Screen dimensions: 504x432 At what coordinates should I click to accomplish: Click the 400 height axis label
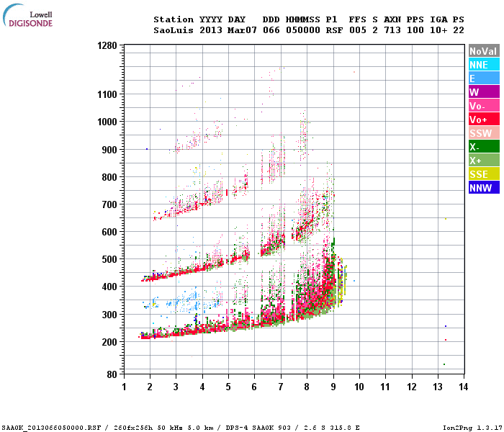tap(109, 287)
